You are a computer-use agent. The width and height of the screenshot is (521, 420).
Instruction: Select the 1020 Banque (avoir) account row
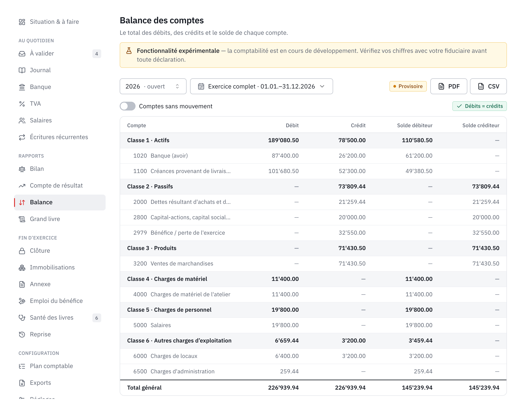click(313, 156)
